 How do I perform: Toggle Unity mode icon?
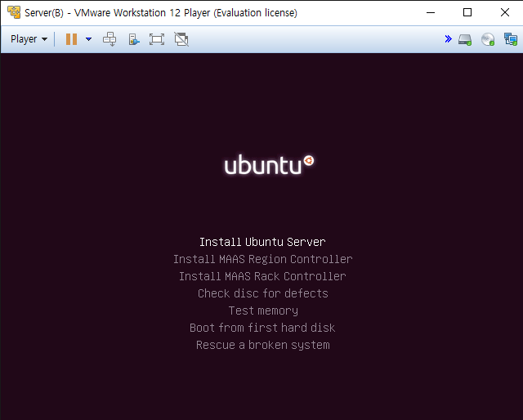181,39
